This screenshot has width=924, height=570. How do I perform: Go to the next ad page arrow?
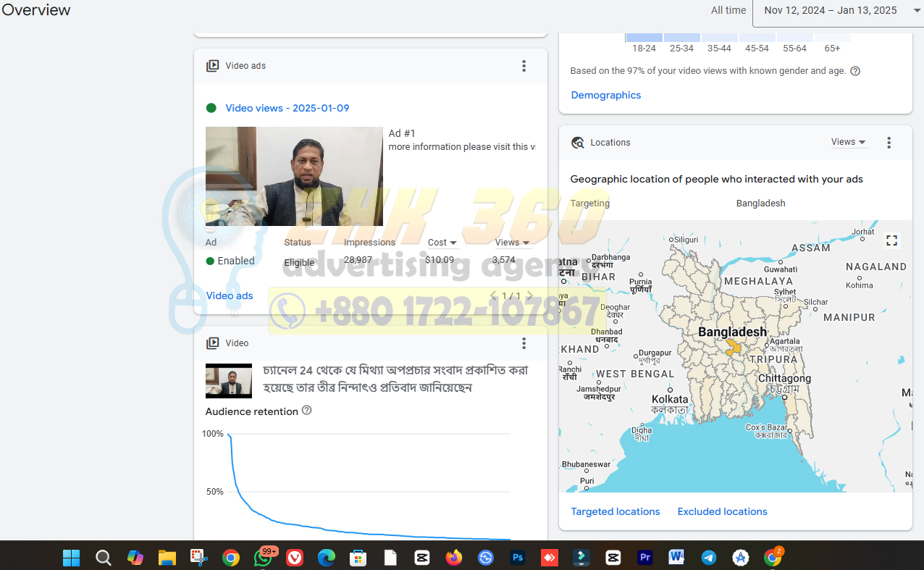529,296
